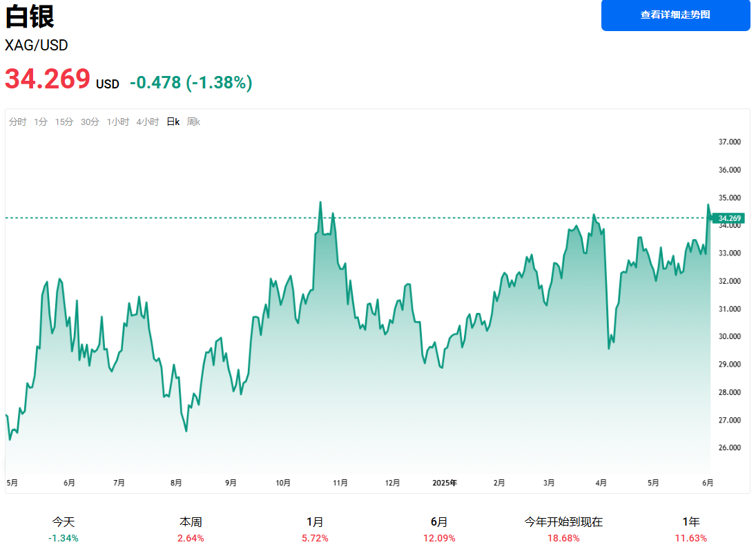Click the 今年开始到现在 performance entry

pos(563,529)
